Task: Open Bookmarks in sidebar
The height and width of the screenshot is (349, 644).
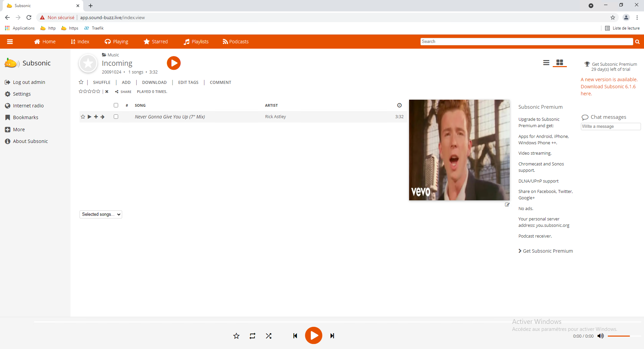Action: pos(22,117)
